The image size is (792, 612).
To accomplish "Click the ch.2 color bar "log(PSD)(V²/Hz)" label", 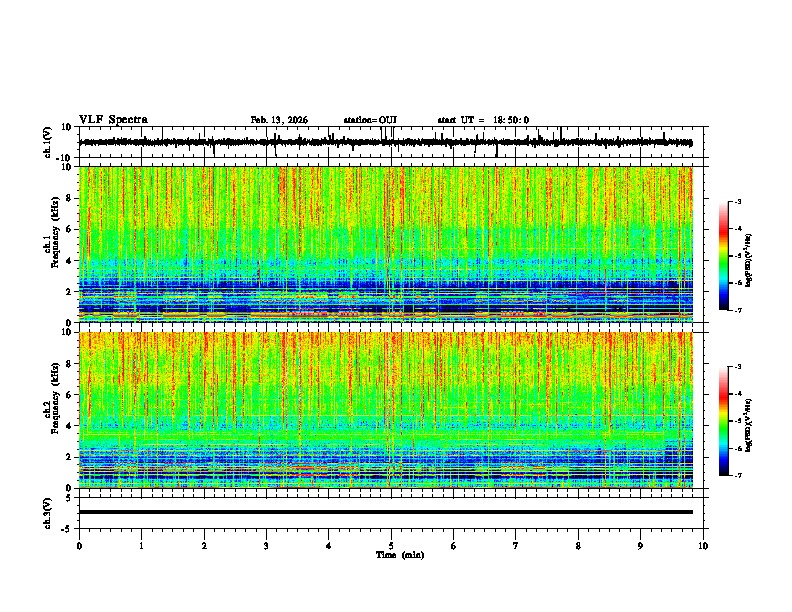I will point(749,425).
